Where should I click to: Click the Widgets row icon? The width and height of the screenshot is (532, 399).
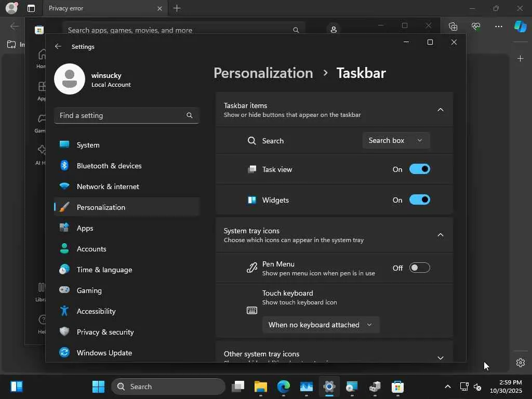tap(252, 200)
